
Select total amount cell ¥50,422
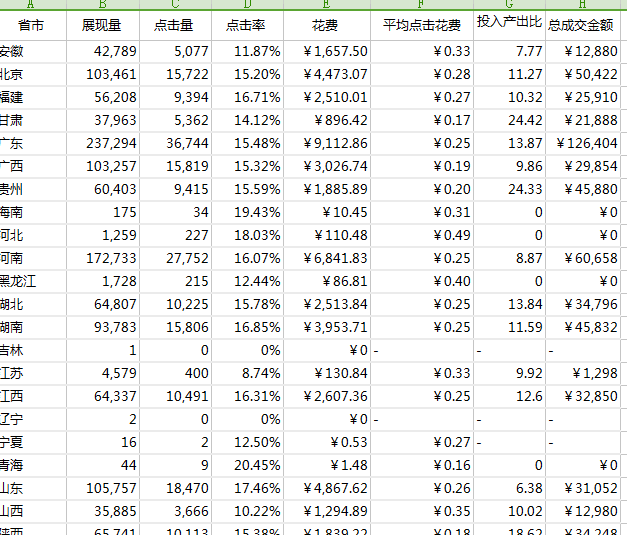tap(583, 74)
